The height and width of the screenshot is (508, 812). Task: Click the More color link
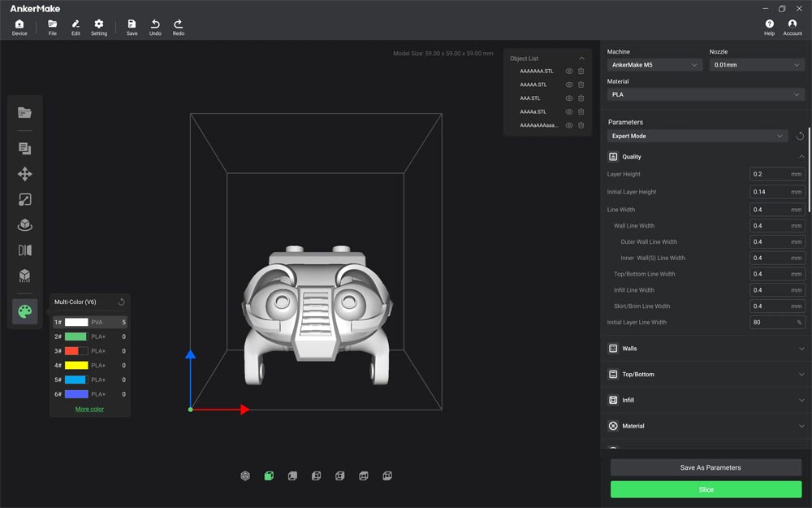tap(89, 409)
